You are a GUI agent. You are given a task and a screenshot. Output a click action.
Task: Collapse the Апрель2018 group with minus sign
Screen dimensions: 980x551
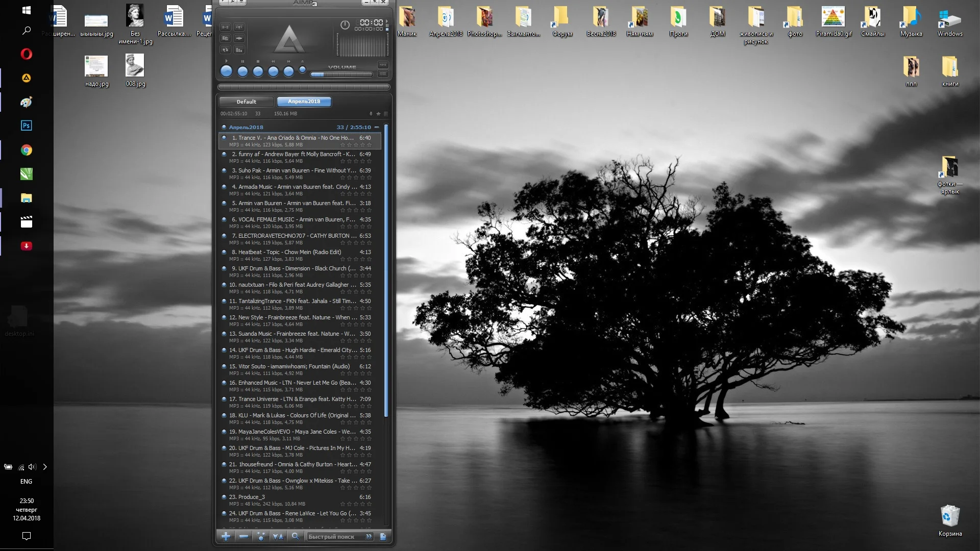click(x=377, y=127)
